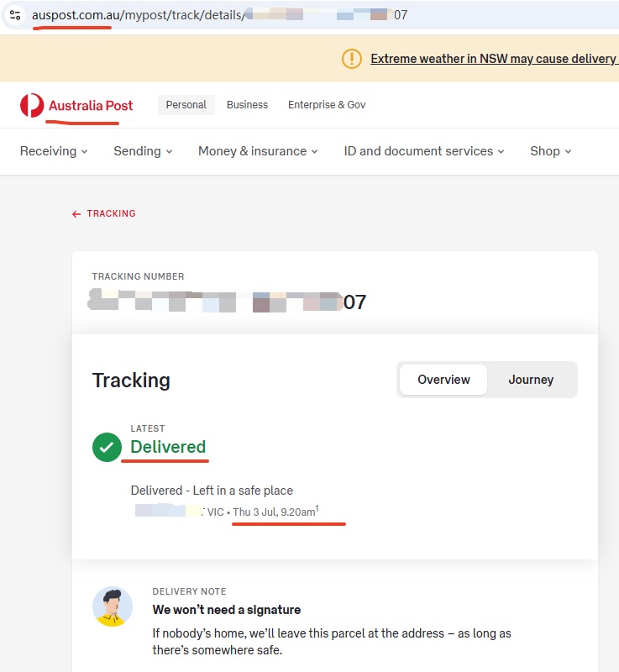This screenshot has width=619, height=672.
Task: Switch to the Journey view
Action: coord(531,380)
